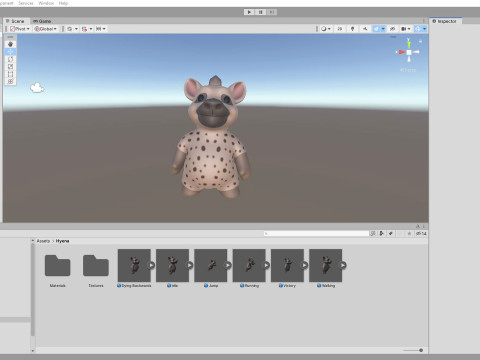Click the Step frame button
This screenshot has width=480, height=360.
272,12
